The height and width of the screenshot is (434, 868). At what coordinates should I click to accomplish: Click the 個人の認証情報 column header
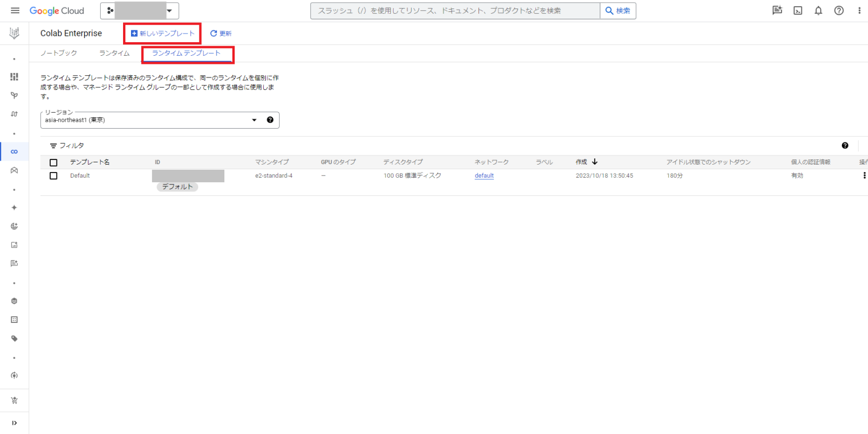(x=810, y=162)
